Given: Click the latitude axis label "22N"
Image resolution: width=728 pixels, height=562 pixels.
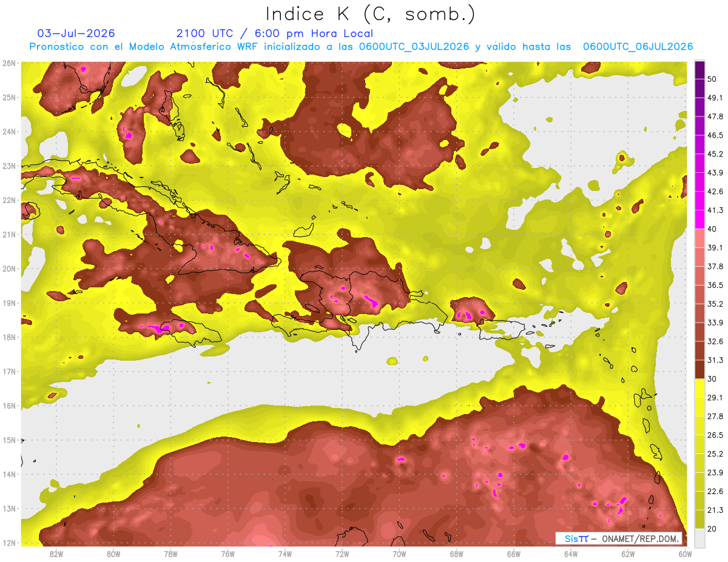Looking at the screenshot, I should pos(9,200).
